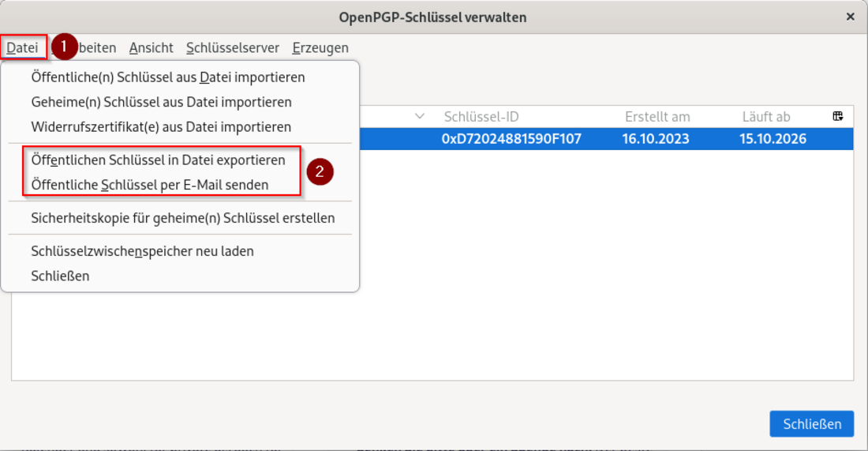Click the blue Schließen button
Screen dimensions: 868x451
811,424
